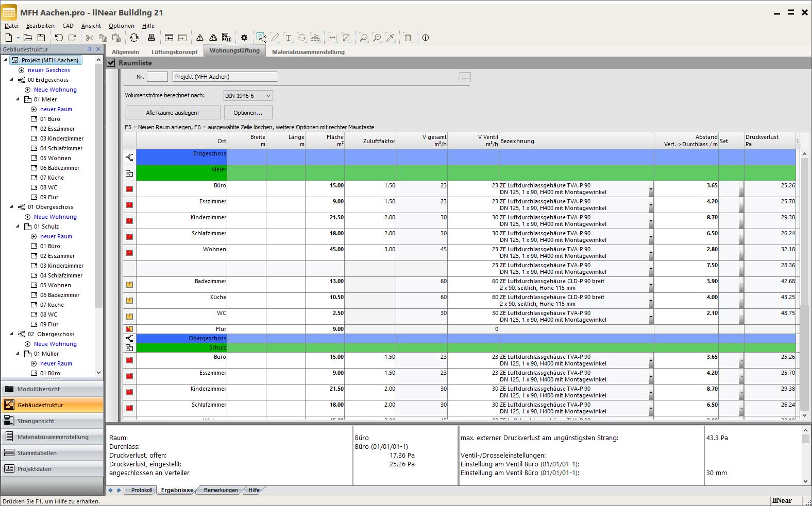Screen dimensions: 812x506
Task: Click the pipette eyedropper icon
Action: point(391,38)
